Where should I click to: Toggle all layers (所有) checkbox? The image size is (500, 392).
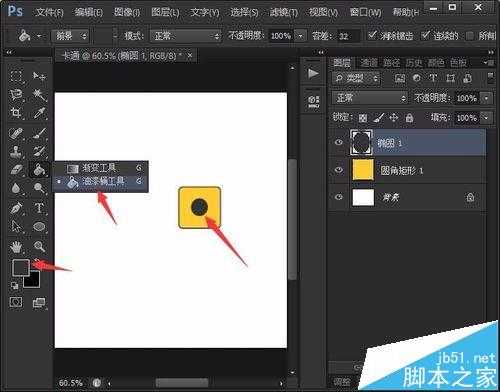(470, 36)
